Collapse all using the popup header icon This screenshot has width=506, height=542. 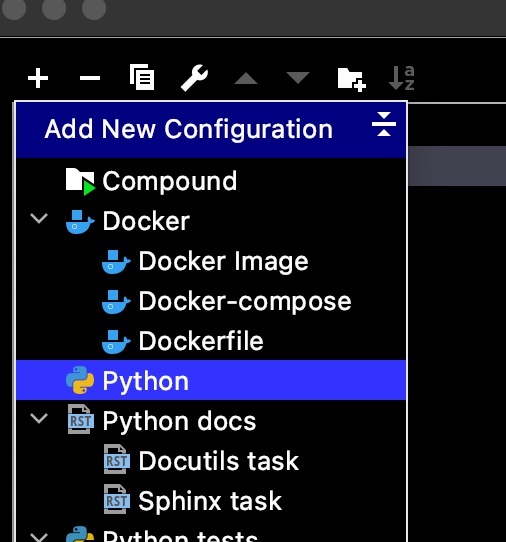click(384, 124)
